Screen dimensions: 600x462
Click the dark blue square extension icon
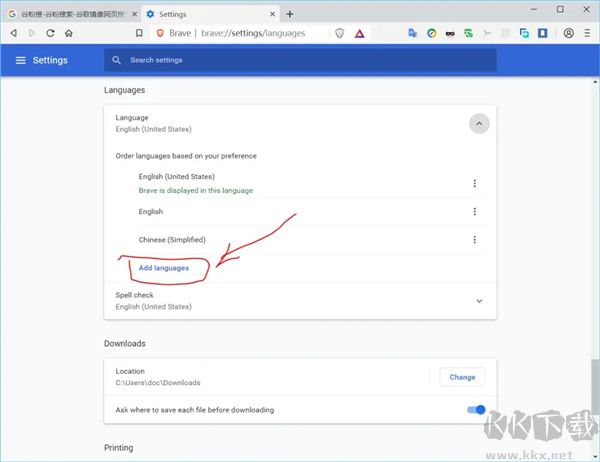click(543, 33)
